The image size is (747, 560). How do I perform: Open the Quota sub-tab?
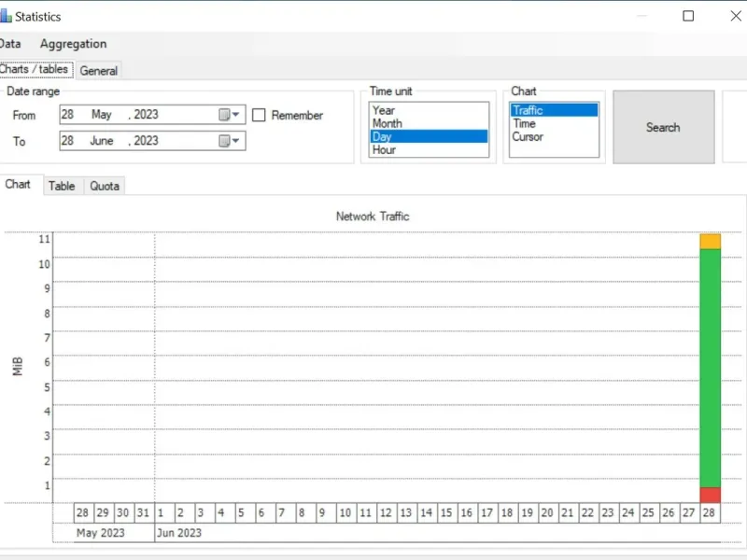pyautogui.click(x=105, y=186)
